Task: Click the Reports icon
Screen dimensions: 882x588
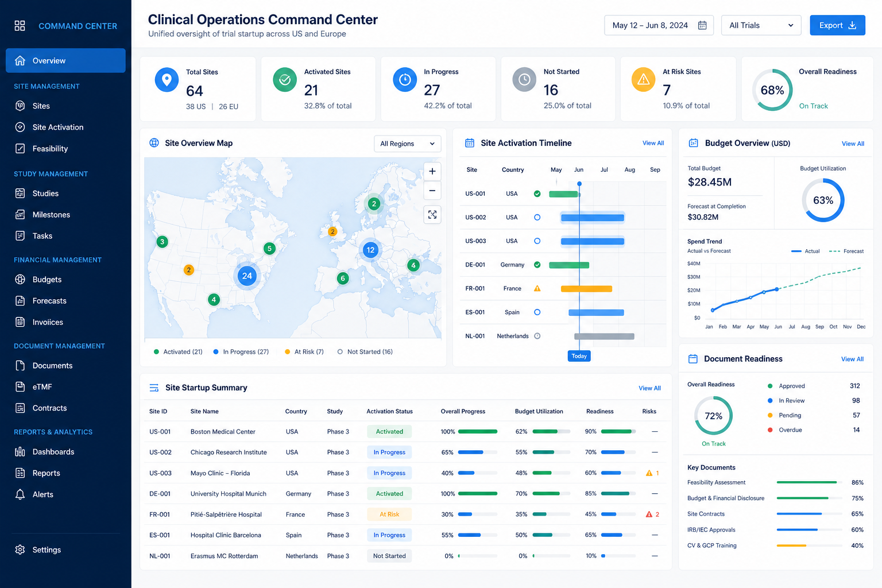Action: click(x=20, y=473)
